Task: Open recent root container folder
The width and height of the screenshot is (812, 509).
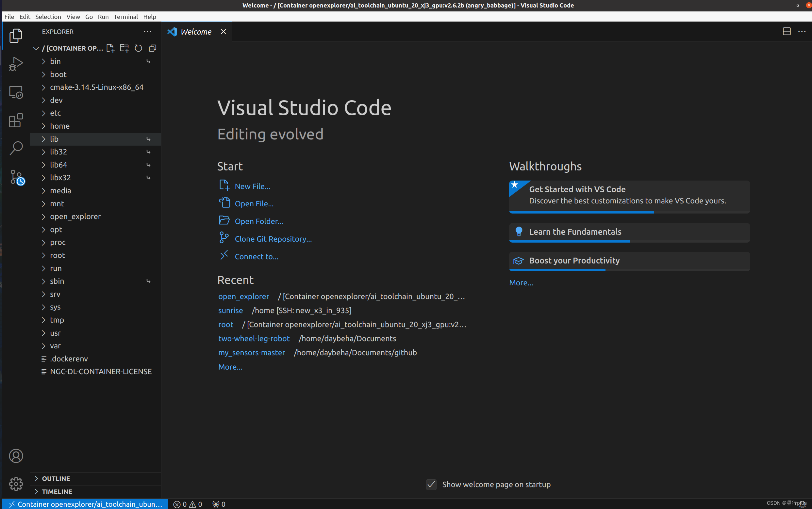Action: (x=226, y=325)
